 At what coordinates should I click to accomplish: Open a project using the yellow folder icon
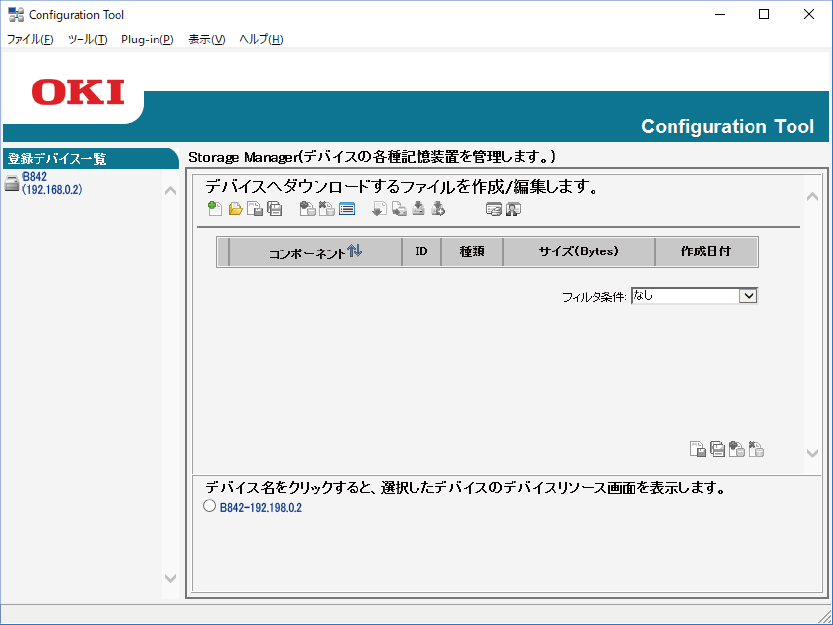pos(235,209)
